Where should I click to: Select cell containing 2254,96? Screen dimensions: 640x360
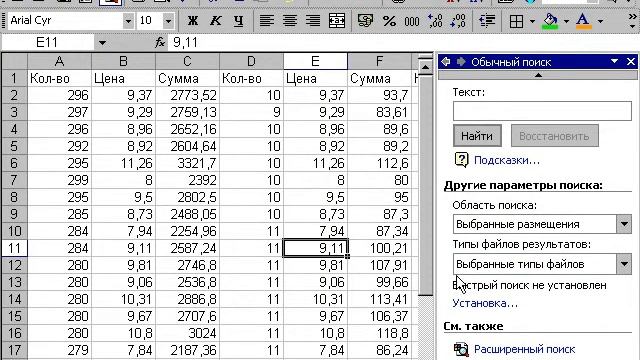(x=187, y=231)
